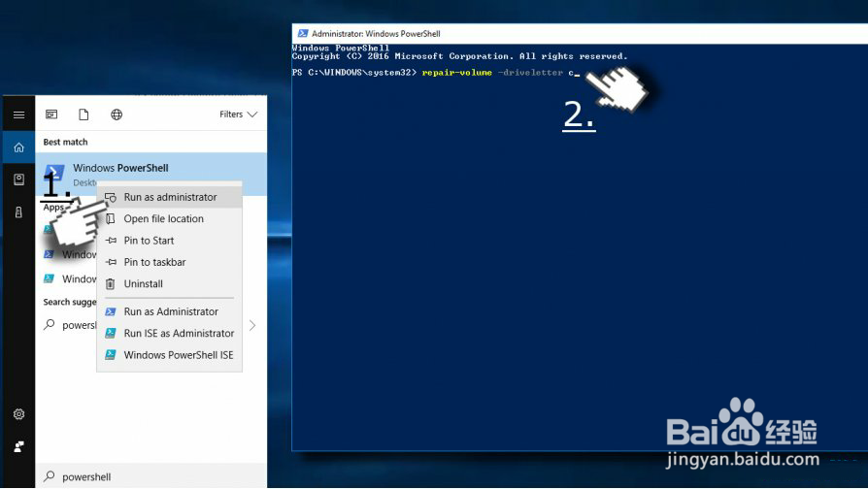Screen dimensions: 868x489
Task: Click the tower device icon in sidebar
Action: coord(18,212)
